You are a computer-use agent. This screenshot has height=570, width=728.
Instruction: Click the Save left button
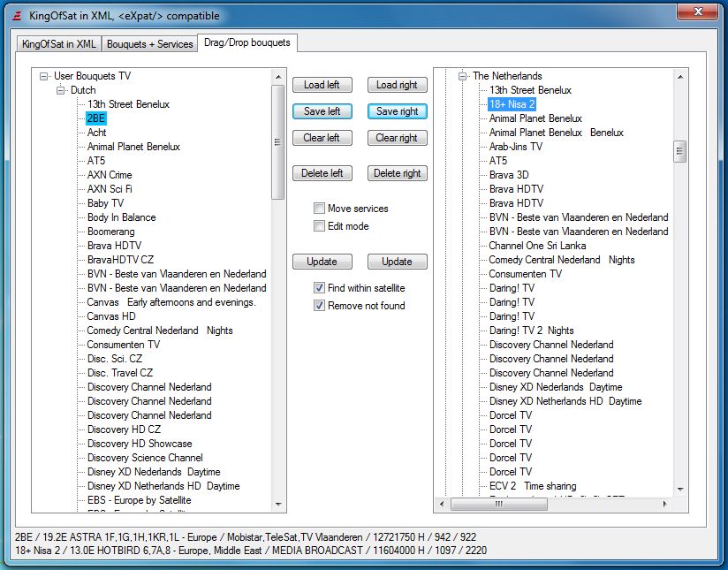click(322, 111)
